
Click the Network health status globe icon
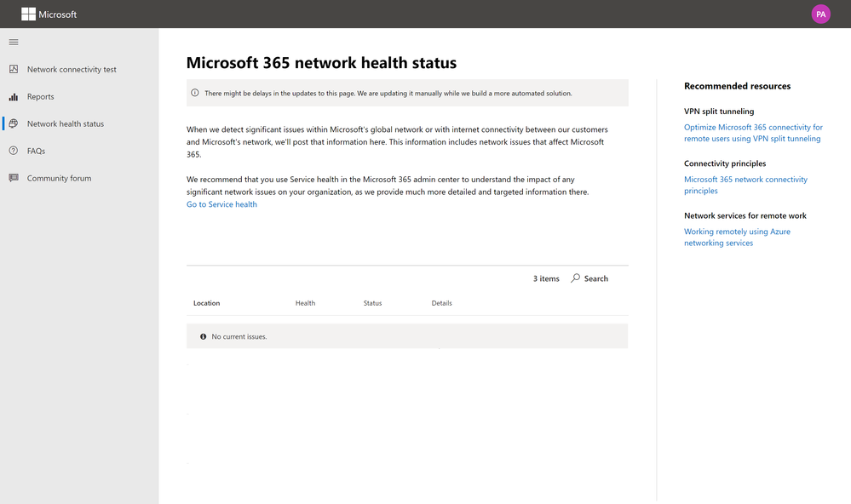tap(14, 123)
